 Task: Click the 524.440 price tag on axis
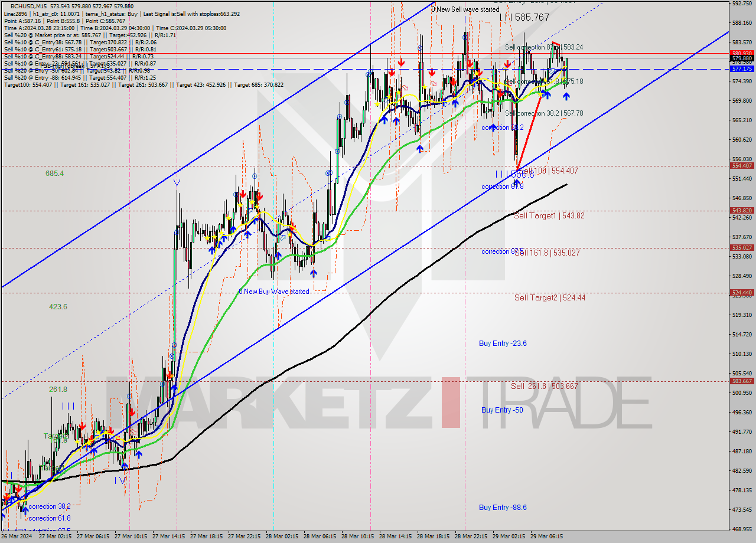point(742,292)
